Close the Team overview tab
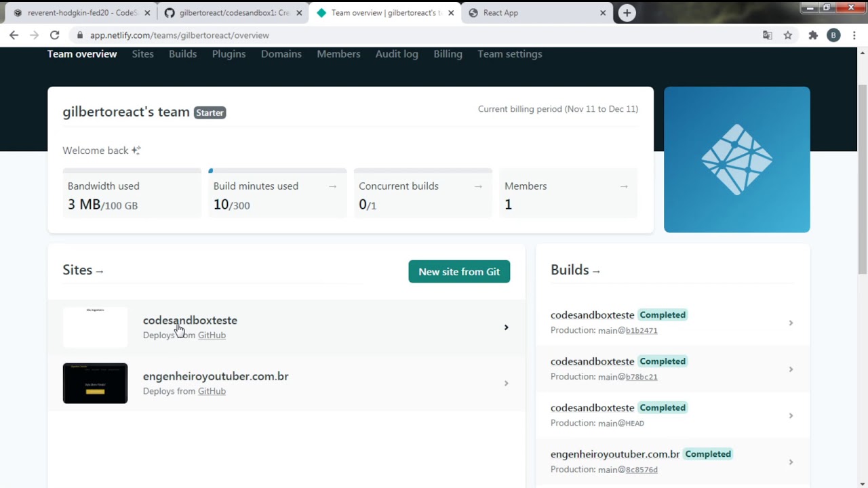This screenshot has width=868, height=488. click(x=451, y=13)
